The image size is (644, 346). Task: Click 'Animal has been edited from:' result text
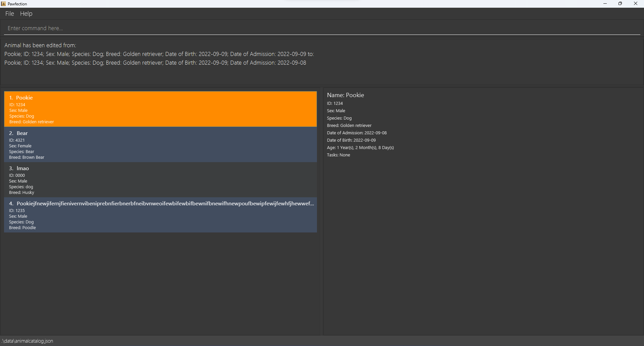[x=40, y=45]
